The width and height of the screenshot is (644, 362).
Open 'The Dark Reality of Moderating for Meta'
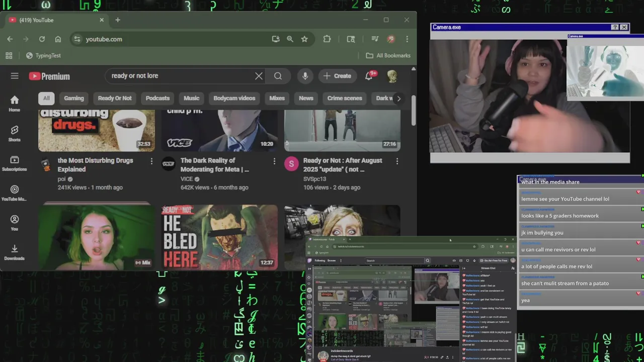215,165
